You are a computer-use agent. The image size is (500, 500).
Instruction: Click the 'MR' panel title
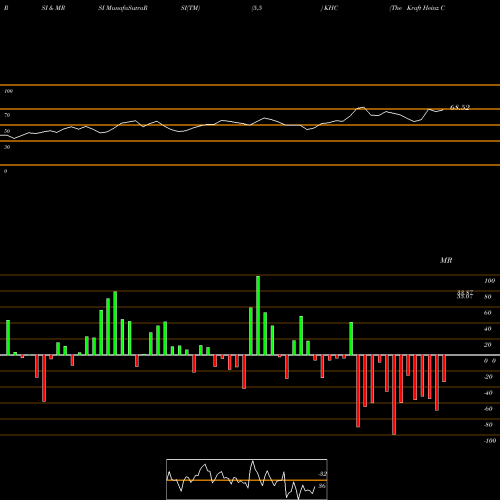[x=446, y=260]
